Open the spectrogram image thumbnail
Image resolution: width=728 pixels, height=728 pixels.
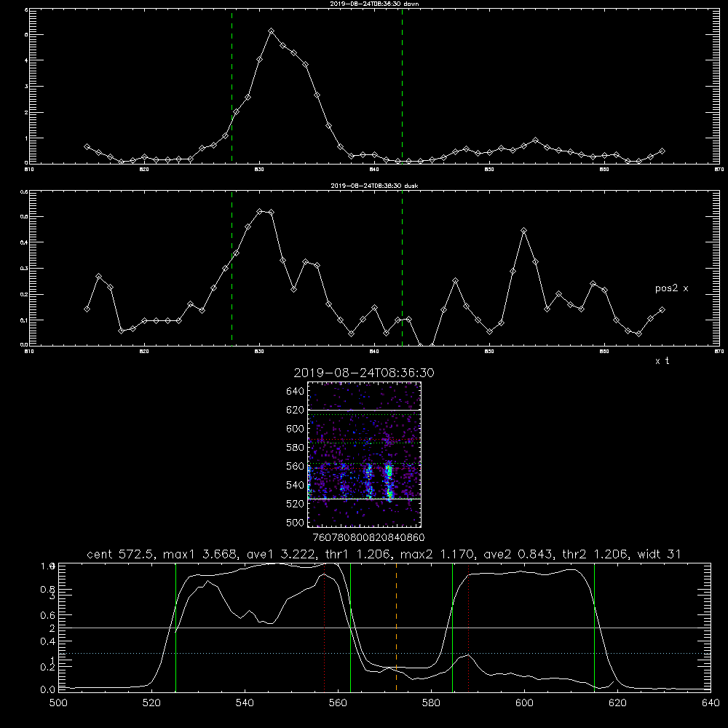click(x=364, y=454)
